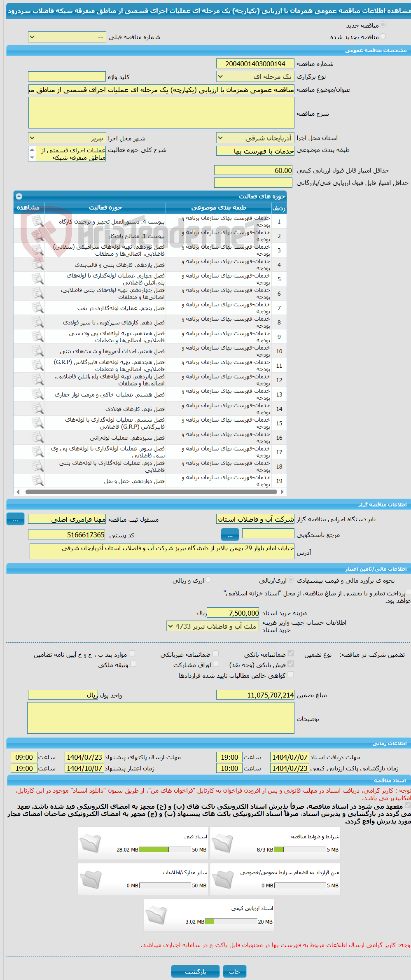The width and height of the screenshot is (411, 980).
Task: Click the شرح مناقصه text area
Action: point(161,113)
